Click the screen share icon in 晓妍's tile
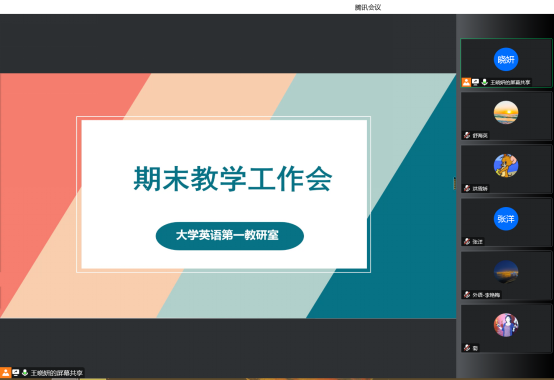 click(x=476, y=82)
